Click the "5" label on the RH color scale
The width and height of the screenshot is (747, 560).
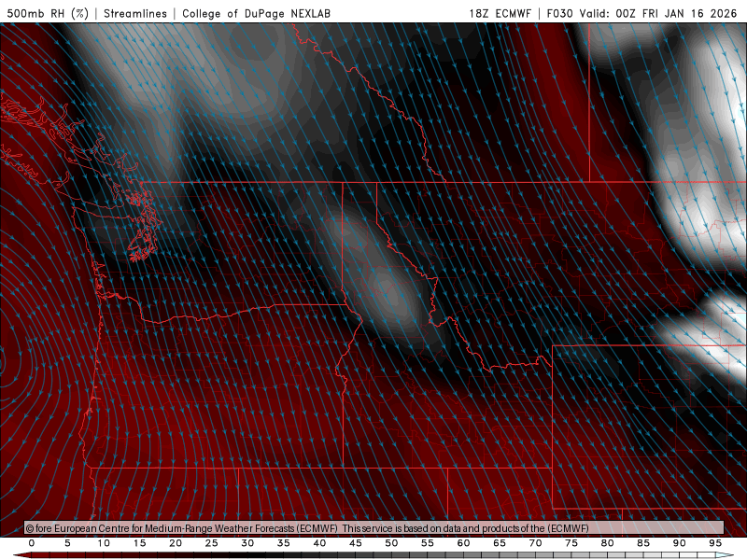click(x=67, y=543)
